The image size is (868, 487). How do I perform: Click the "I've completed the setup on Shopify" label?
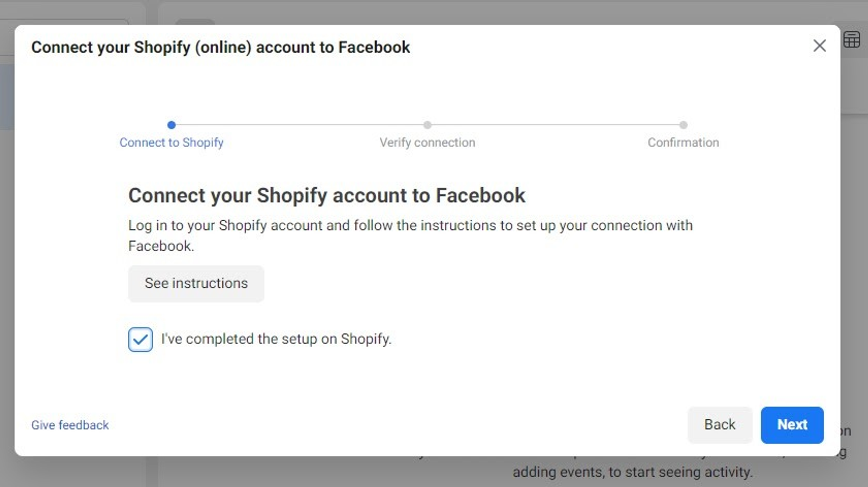[x=276, y=339]
